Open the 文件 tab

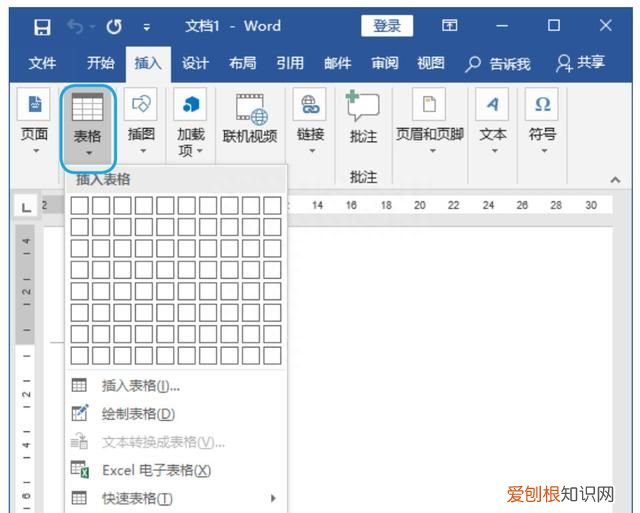[x=42, y=63]
